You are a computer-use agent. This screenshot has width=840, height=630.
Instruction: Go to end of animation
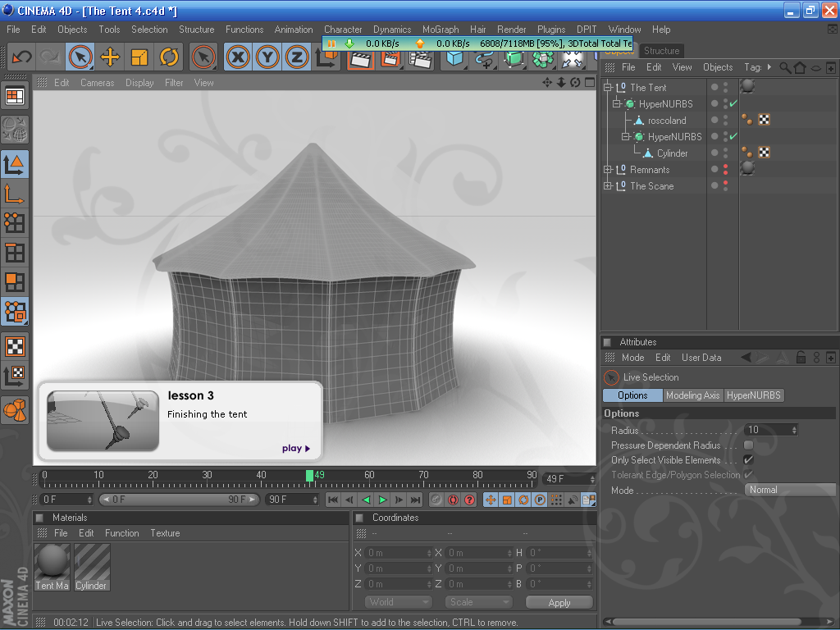[416, 500]
